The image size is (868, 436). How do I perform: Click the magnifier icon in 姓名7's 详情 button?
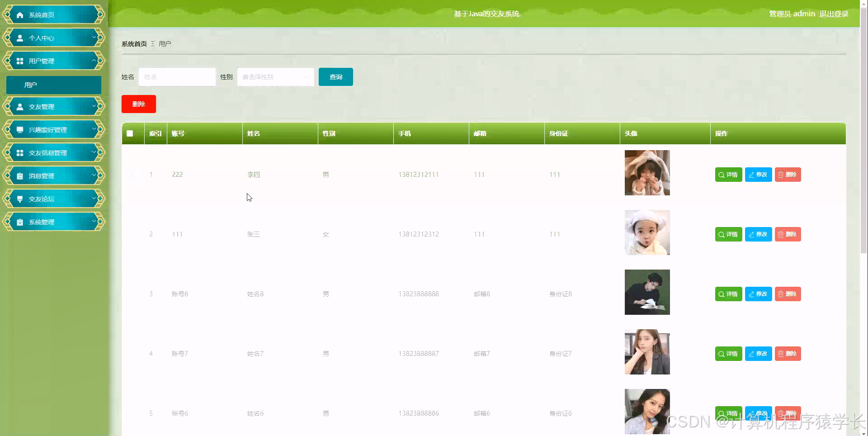[722, 354]
